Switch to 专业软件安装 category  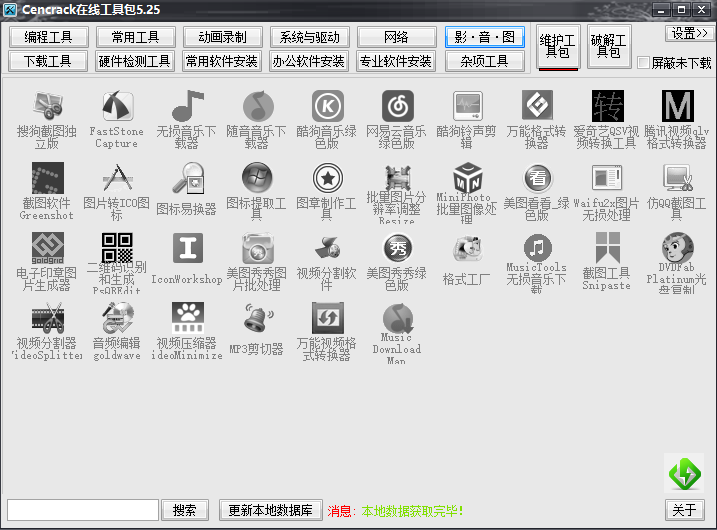coord(396,61)
